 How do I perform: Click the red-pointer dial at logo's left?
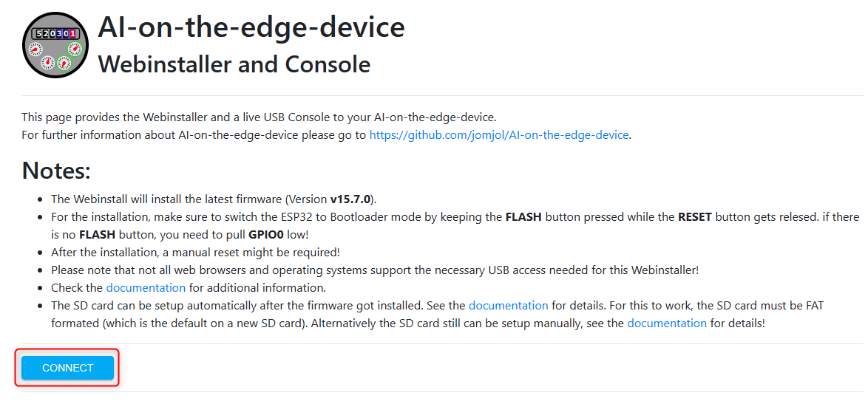(35, 49)
